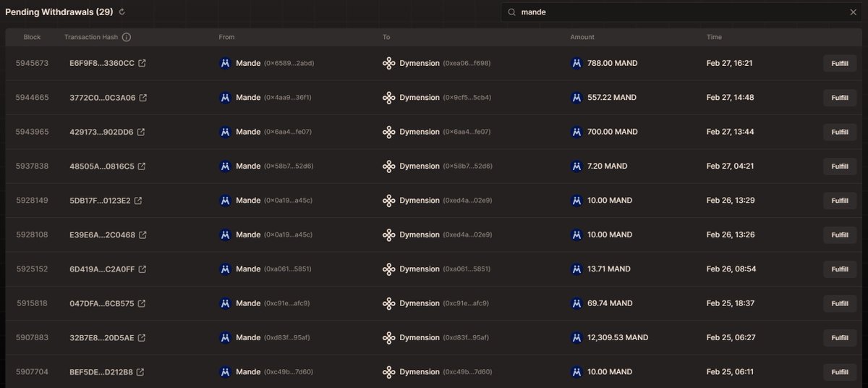Click Mande address (0xd83f...95af)
The width and height of the screenshot is (868, 388).
pos(288,338)
